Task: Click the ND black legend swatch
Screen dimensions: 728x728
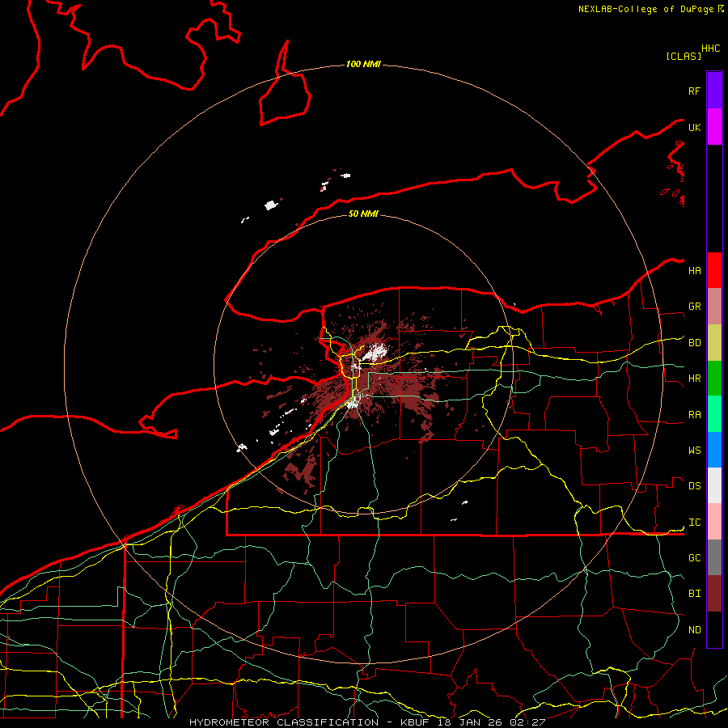Action: pos(714,629)
